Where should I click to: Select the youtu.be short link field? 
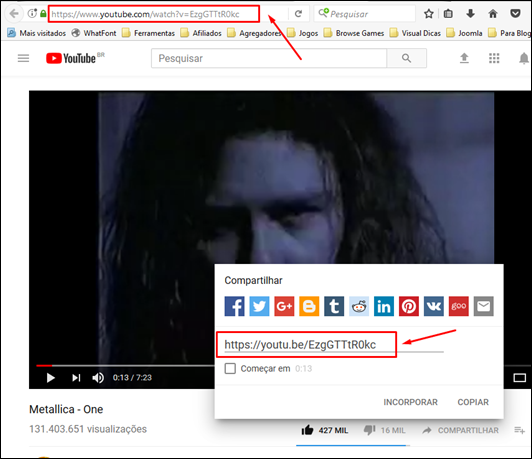(x=334, y=345)
